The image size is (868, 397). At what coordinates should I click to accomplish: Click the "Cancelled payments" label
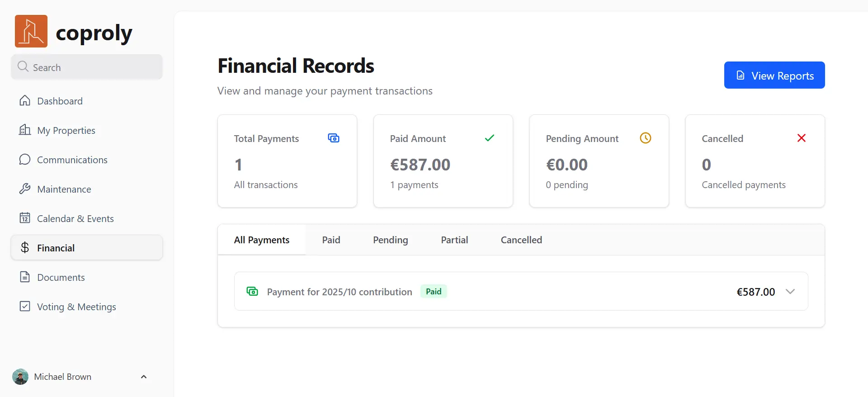744,184
